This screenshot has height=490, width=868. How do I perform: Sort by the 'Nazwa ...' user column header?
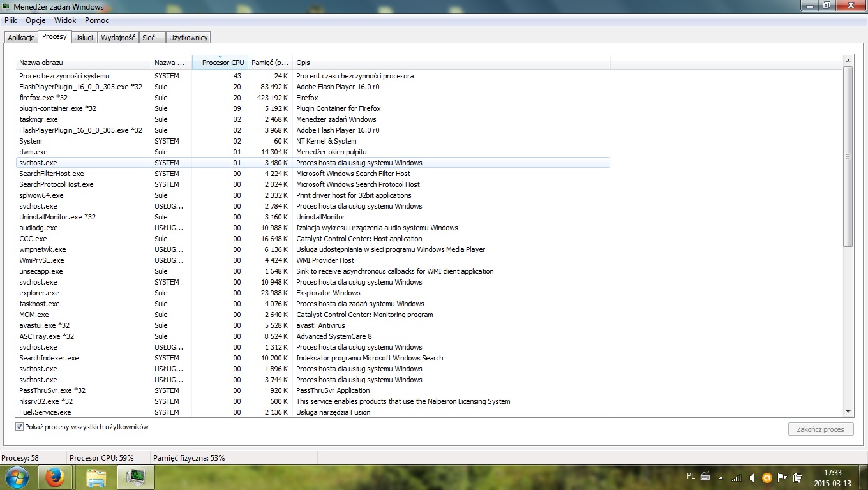tap(172, 63)
